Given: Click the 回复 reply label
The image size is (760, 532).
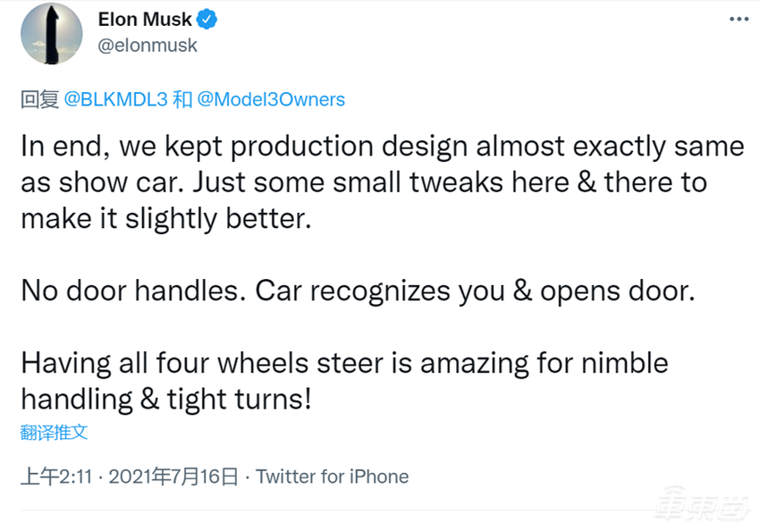Looking at the screenshot, I should (39, 99).
